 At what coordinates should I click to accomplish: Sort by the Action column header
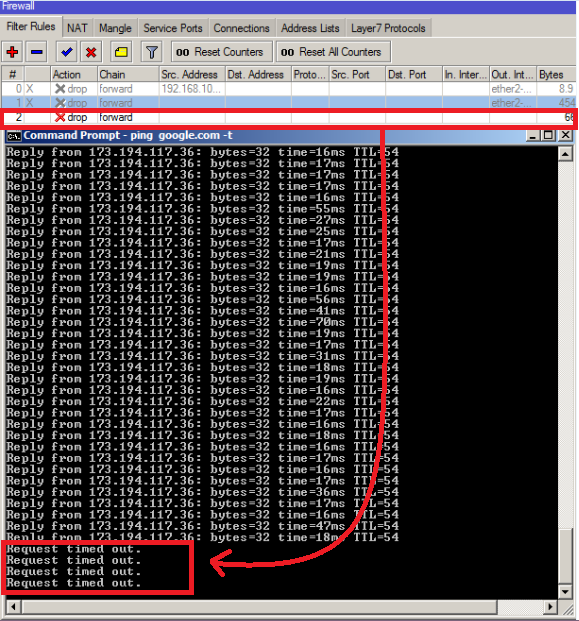[74, 74]
